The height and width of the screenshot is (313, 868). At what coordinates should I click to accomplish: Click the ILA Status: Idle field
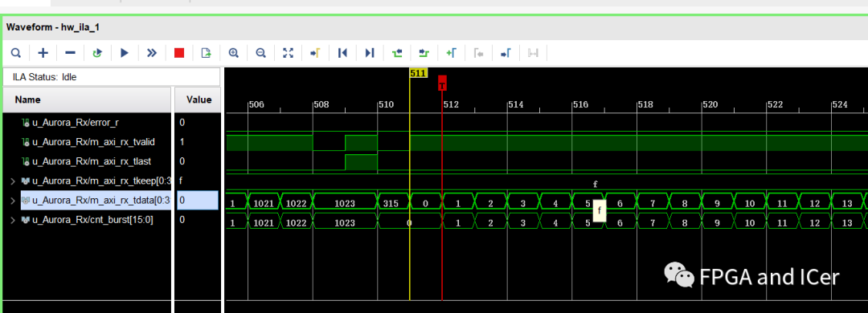[111, 77]
